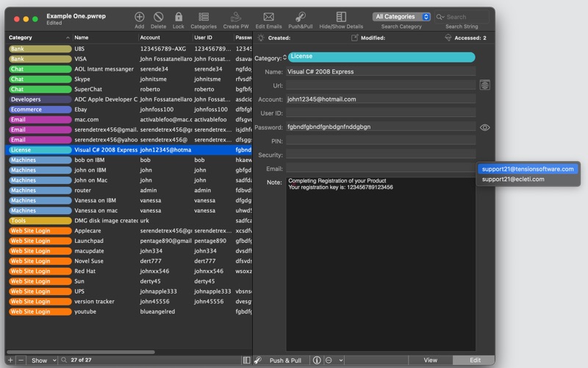Screen dimensions: 588x368
Task: Click the info circle icon in bottom bar
Action: point(317,360)
